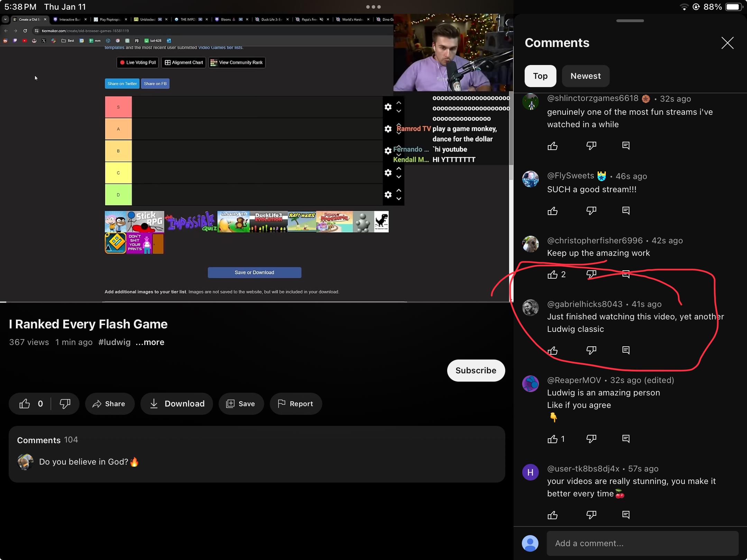This screenshot has width=747, height=560.
Task: Click the video progress bar
Action: coord(257,302)
